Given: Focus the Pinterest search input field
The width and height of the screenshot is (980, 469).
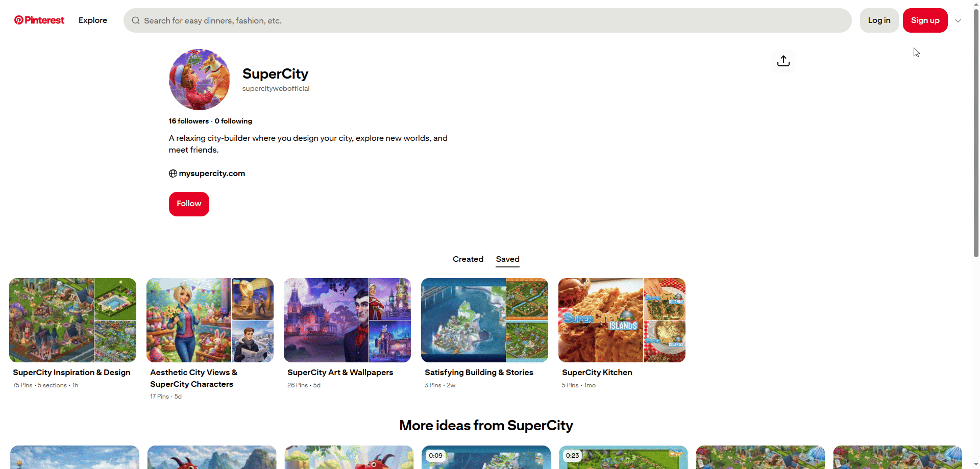Looking at the screenshot, I should click(x=490, y=21).
